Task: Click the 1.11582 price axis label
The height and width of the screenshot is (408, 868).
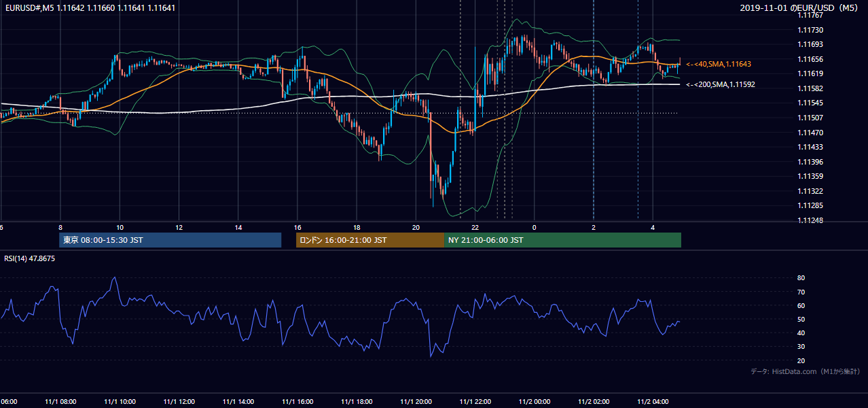Action: pos(810,89)
